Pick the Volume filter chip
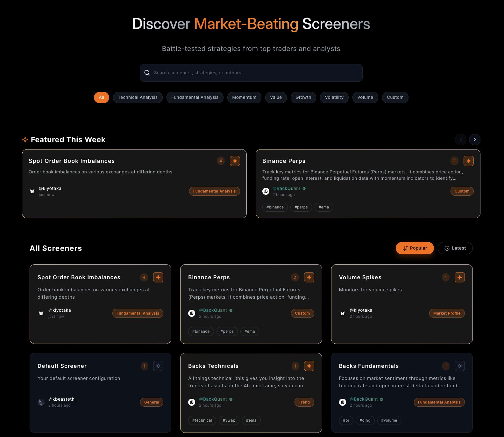The image size is (504, 437). tap(365, 98)
